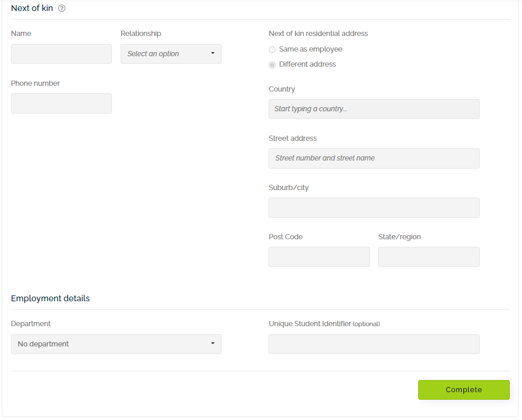Choose "Select an option" for Relationship
The height and width of the screenshot is (420, 522).
click(x=171, y=53)
